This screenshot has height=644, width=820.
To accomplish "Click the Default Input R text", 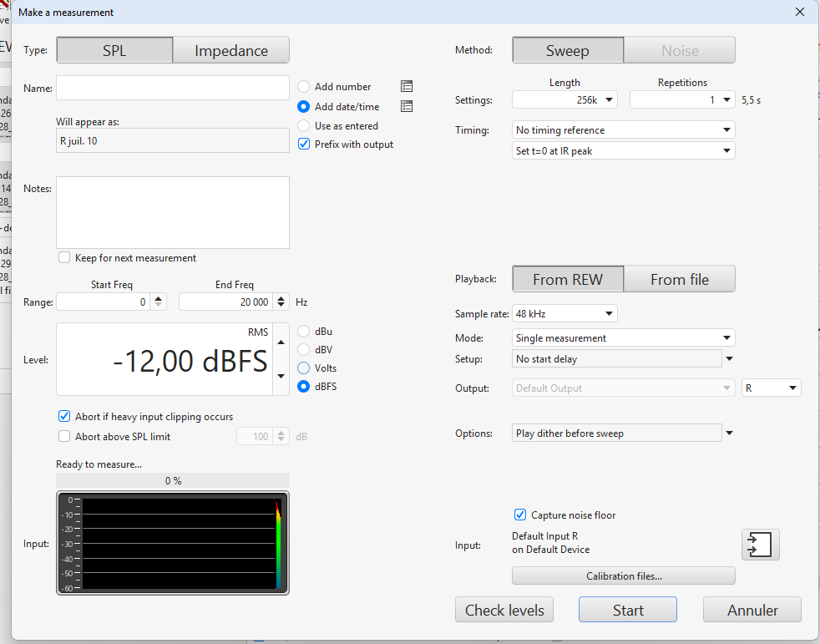I will 545,536.
